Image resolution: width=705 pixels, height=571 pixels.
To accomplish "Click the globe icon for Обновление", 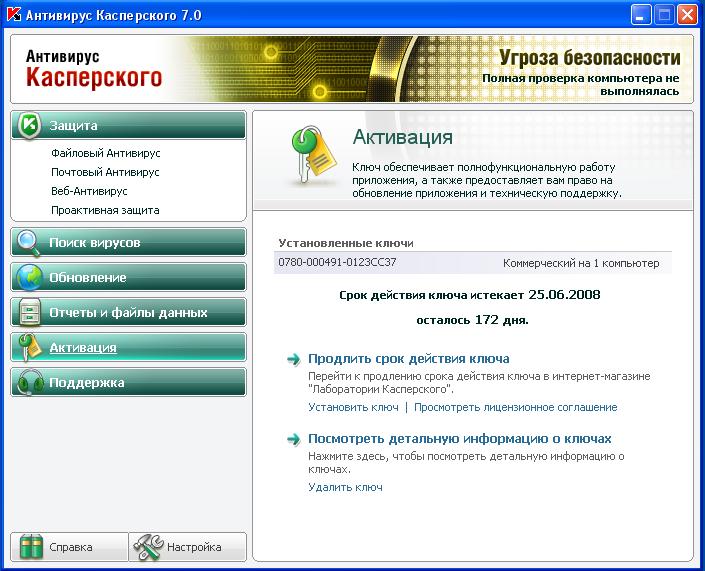I will (29, 277).
